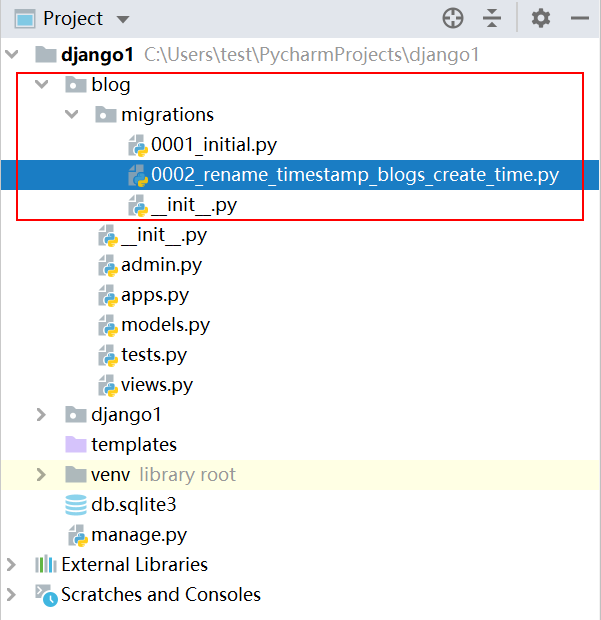Select the apps.py file name

tap(155, 295)
